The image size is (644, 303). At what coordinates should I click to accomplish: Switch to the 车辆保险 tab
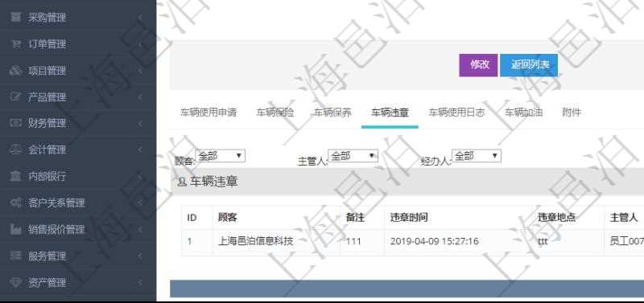[275, 113]
